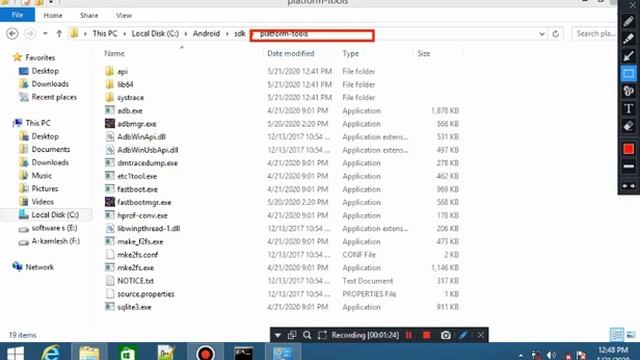This screenshot has height=360, width=640.
Task: Click 'Android' breadcrumb in address bar
Action: [206, 33]
